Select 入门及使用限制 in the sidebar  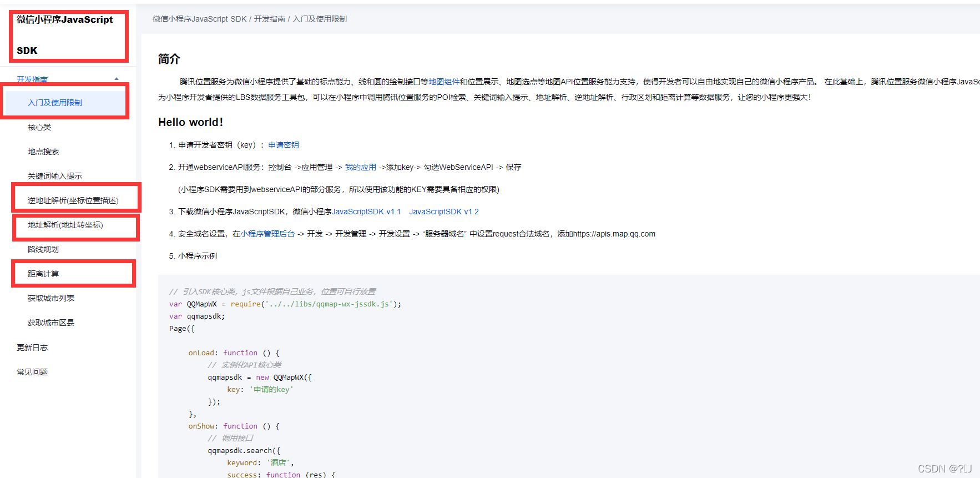click(55, 103)
